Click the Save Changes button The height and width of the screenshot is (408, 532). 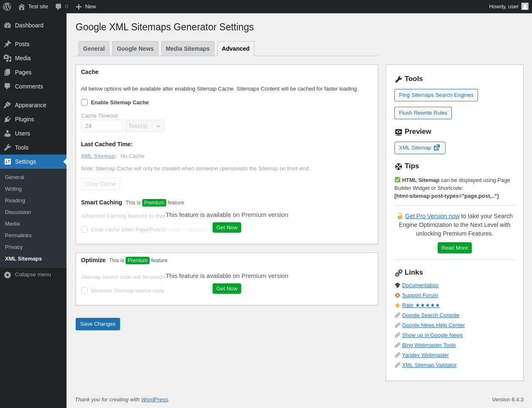click(x=98, y=324)
